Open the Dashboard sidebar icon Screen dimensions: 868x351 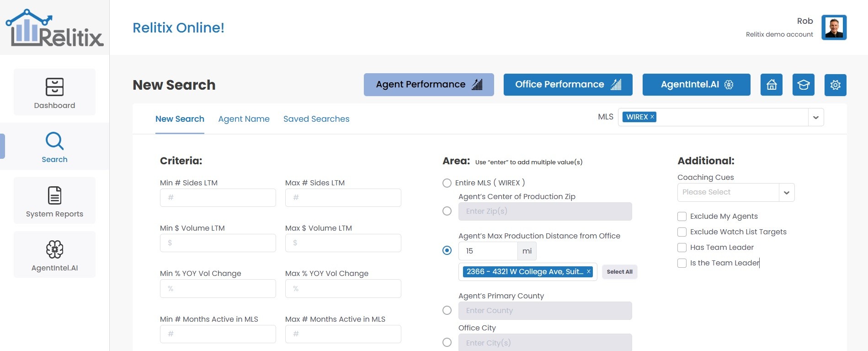pos(54,86)
